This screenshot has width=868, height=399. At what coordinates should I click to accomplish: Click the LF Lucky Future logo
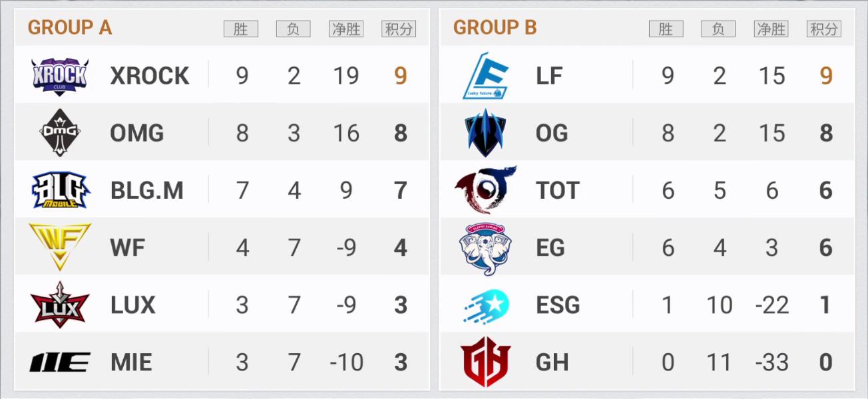(x=486, y=76)
